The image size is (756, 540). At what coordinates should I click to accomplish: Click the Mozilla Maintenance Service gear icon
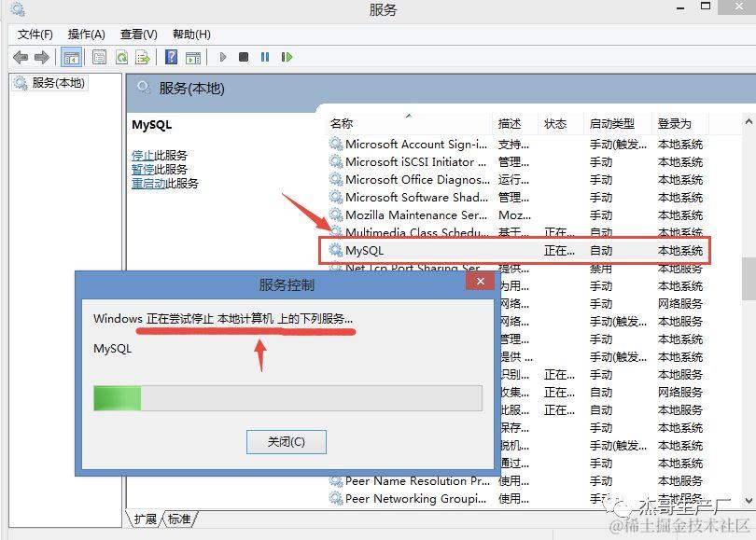[x=336, y=215]
